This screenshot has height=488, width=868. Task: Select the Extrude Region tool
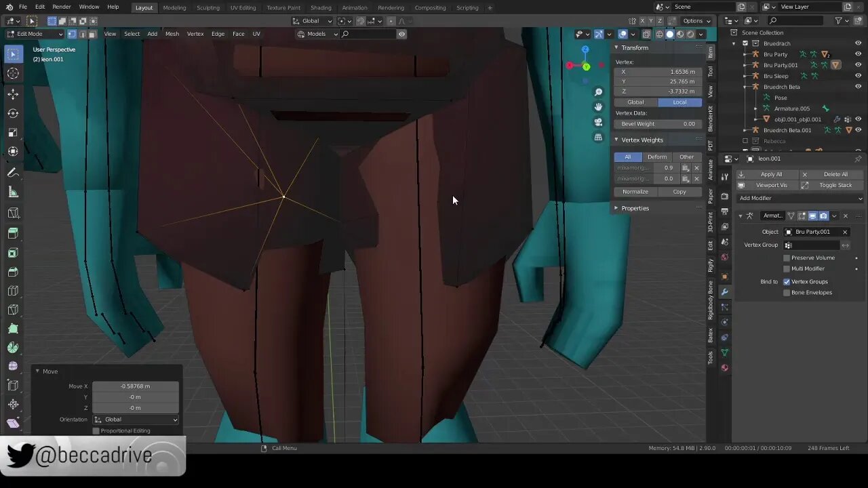[x=13, y=233]
